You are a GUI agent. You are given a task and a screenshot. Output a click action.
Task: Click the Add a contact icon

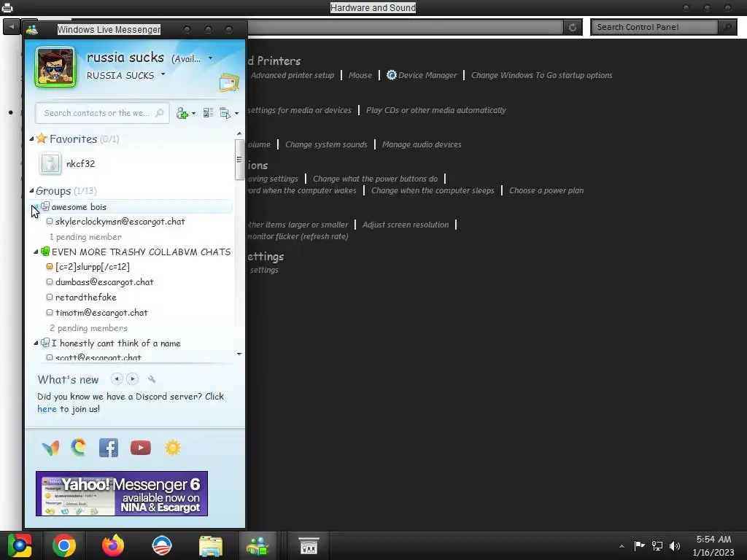click(182, 113)
